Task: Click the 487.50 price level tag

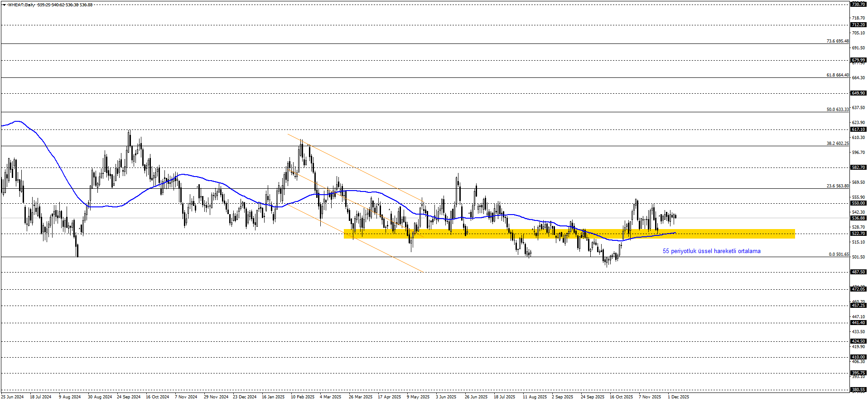Action: click(858, 272)
